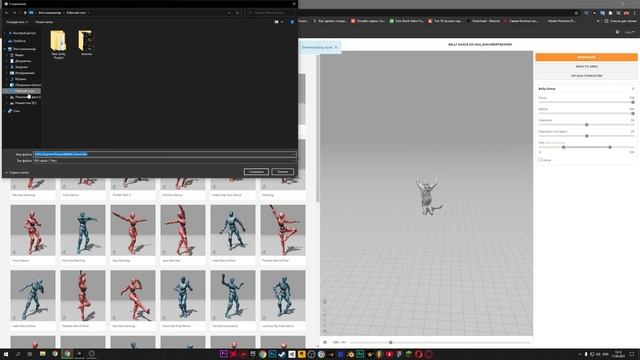The height and width of the screenshot is (360, 640).
Task: Open the Упорядочить menu
Action: click(17, 22)
